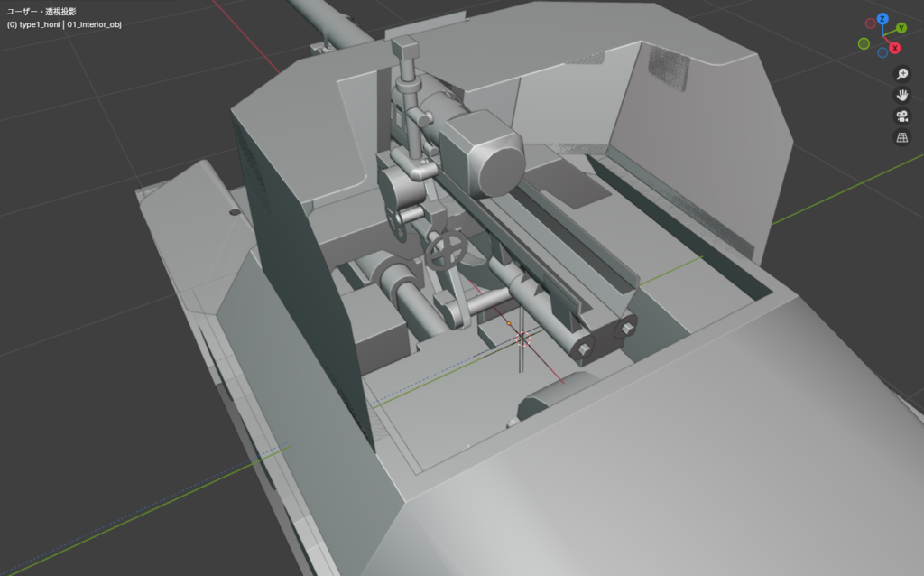
Task: Toggle camera view with the camera icon
Action: (901, 116)
